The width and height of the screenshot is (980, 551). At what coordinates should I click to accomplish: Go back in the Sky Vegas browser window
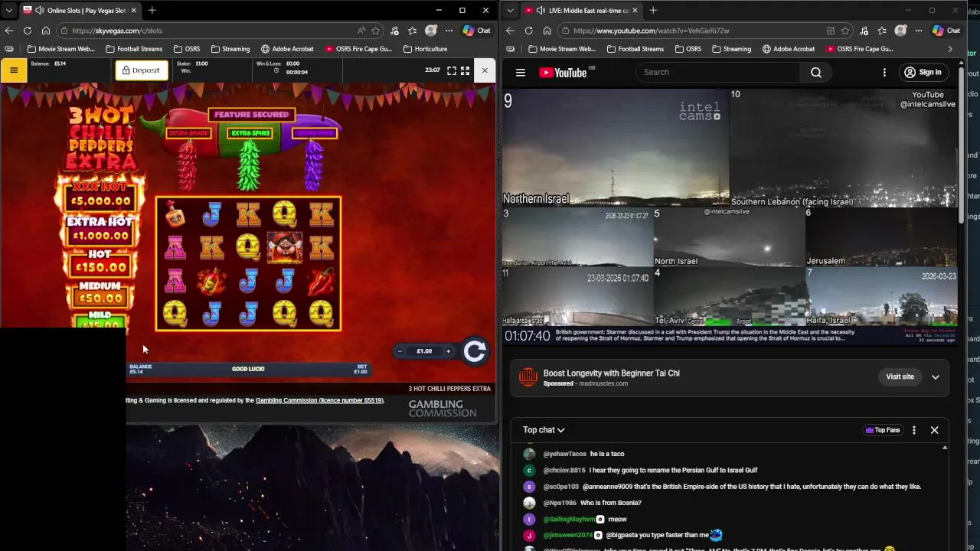coord(9,31)
